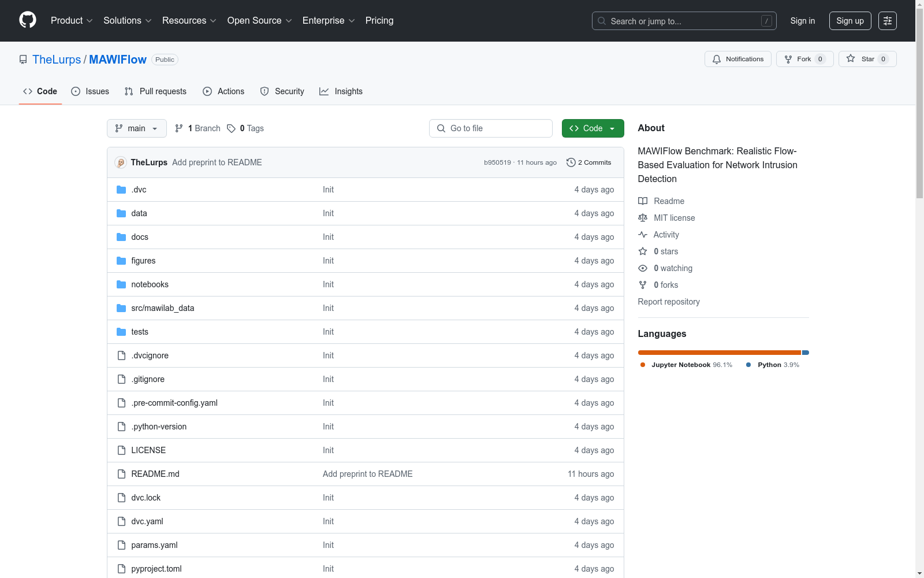Click the .dvc folder icon

[x=121, y=190]
